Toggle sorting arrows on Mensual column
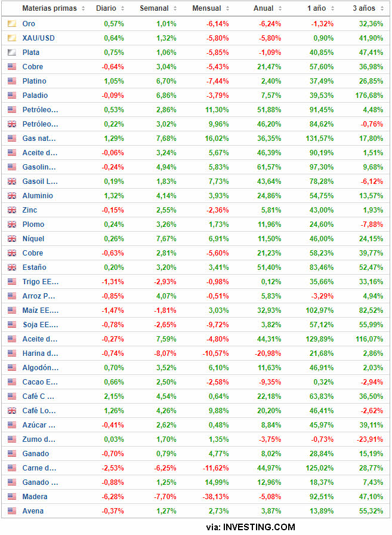 227,9
